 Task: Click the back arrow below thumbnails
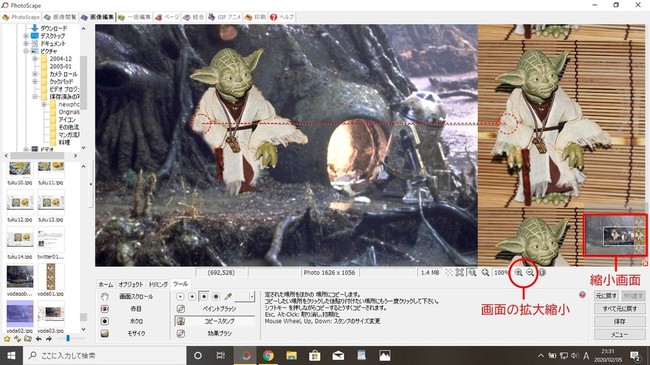(x=39, y=339)
